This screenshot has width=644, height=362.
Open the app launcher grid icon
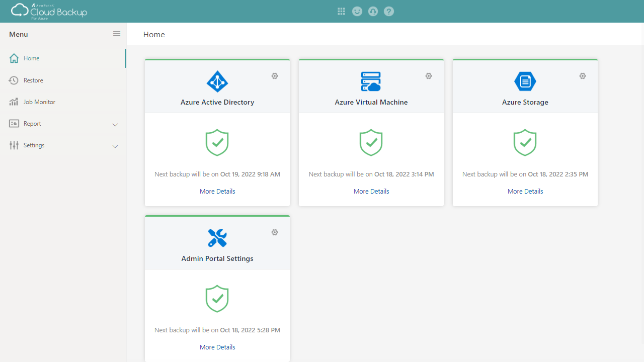point(341,11)
